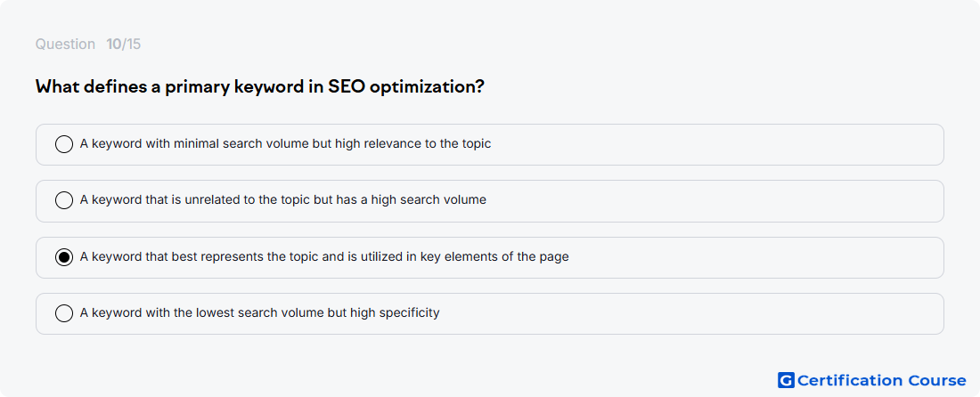The height and width of the screenshot is (397, 980).
Task: Choose the radio for "unrelated to the topic" answer
Action: (x=64, y=200)
